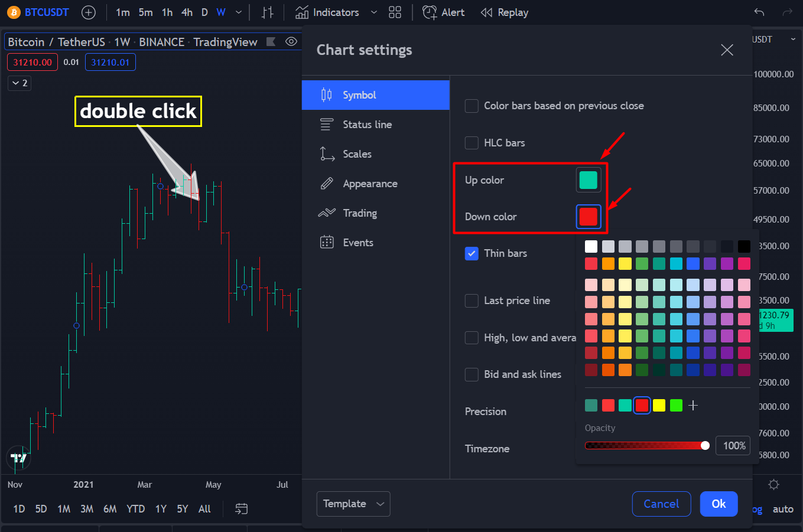This screenshot has width=803, height=532.
Task: Open the Trading settings tab
Action: tap(376, 213)
